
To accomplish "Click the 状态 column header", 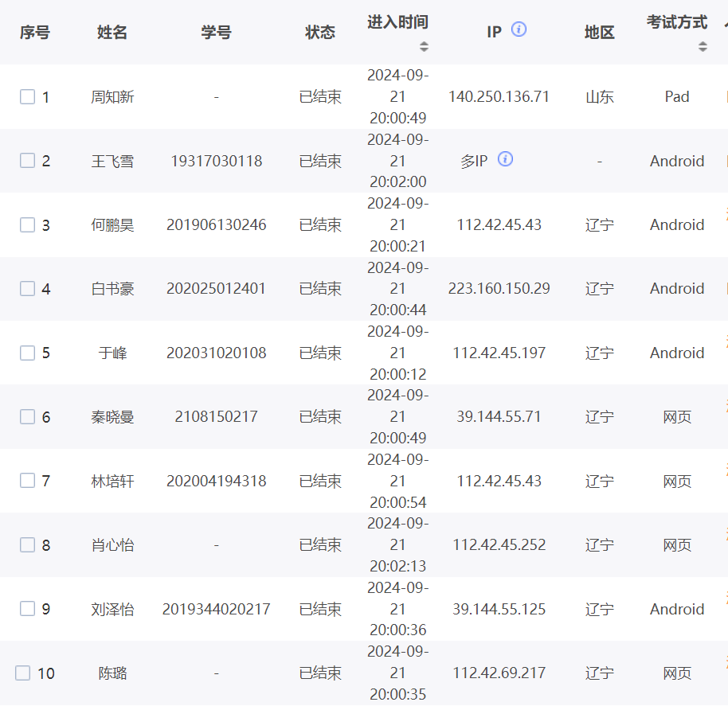I will click(320, 33).
